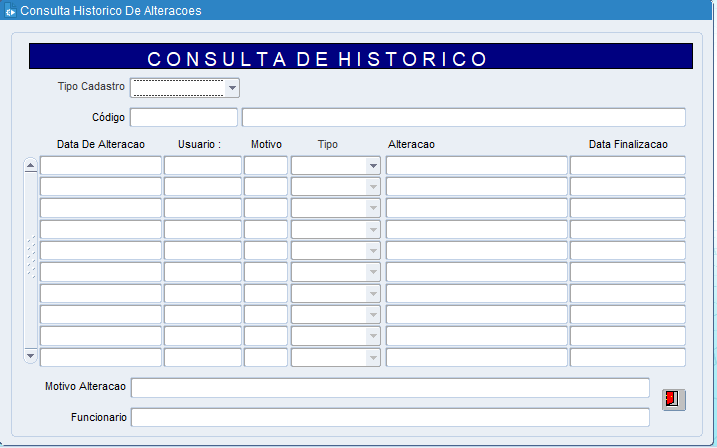Image resolution: width=717 pixels, height=448 pixels.
Task: Click the Código label
Action: click(x=108, y=117)
